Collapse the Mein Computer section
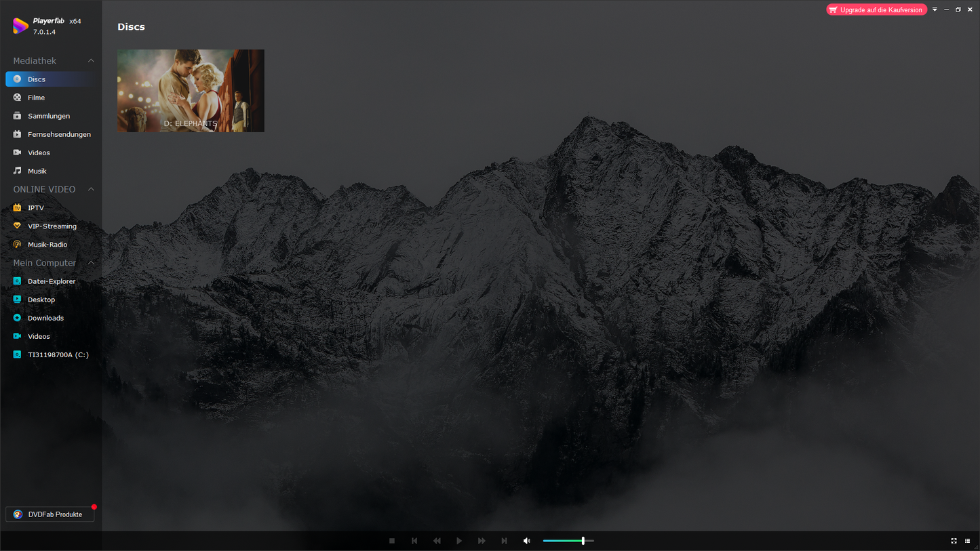This screenshot has width=980, height=551. [x=91, y=263]
